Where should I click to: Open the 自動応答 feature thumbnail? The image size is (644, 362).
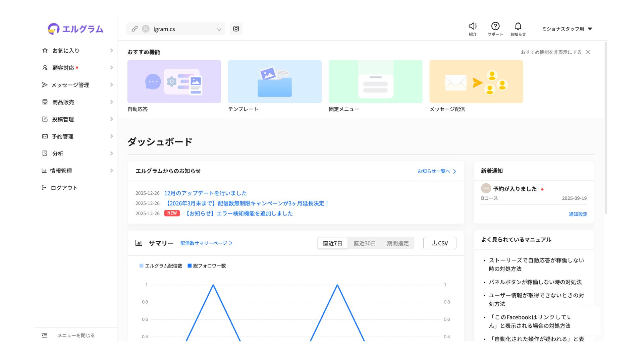pos(174,81)
